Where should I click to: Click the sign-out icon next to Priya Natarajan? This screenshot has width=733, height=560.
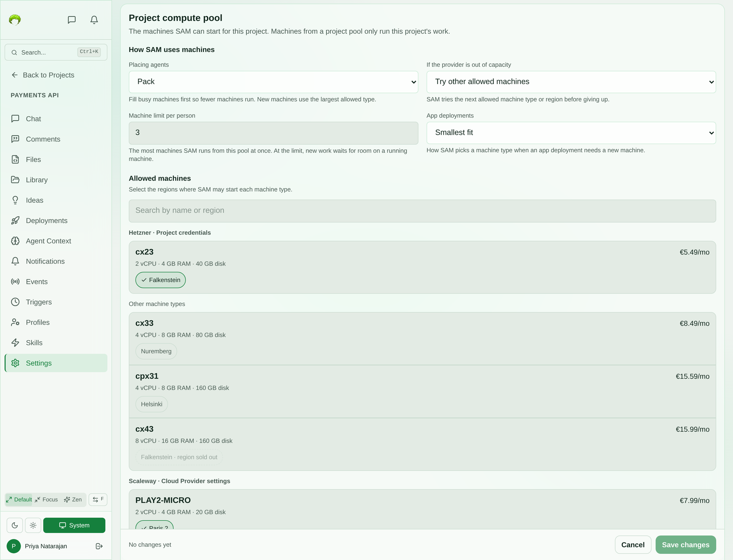(x=99, y=546)
